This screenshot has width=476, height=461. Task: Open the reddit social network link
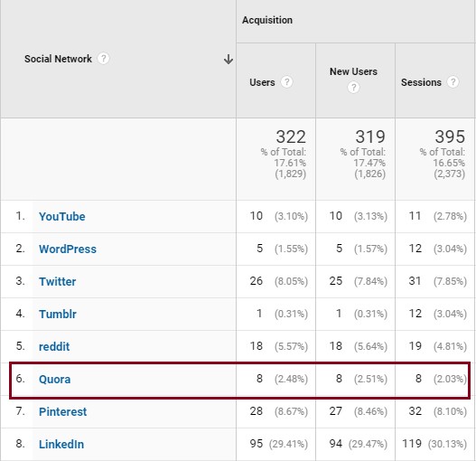(x=54, y=347)
